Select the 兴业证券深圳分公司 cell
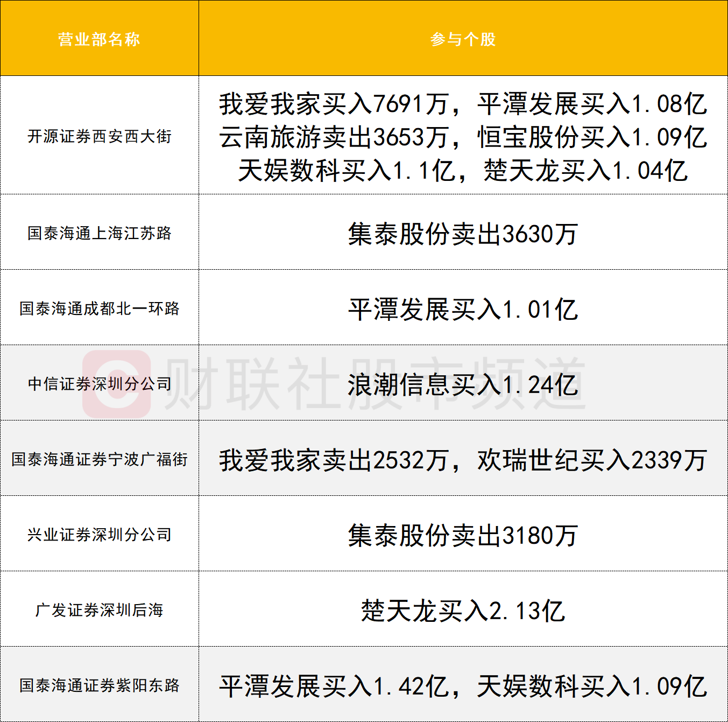Image resolution: width=728 pixels, height=722 pixels. pos(100,535)
